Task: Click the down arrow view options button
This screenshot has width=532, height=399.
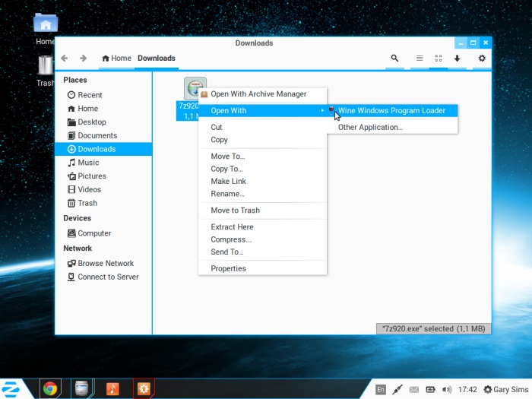Action: point(457,58)
